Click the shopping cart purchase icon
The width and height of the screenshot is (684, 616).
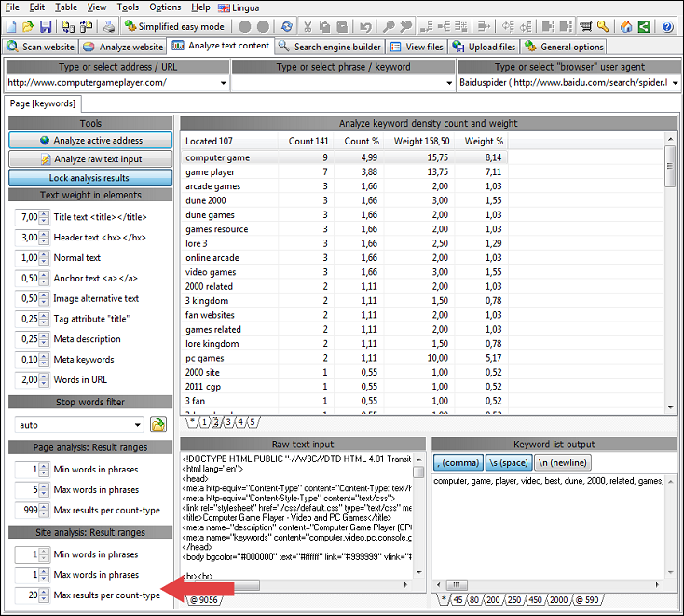coord(586,27)
